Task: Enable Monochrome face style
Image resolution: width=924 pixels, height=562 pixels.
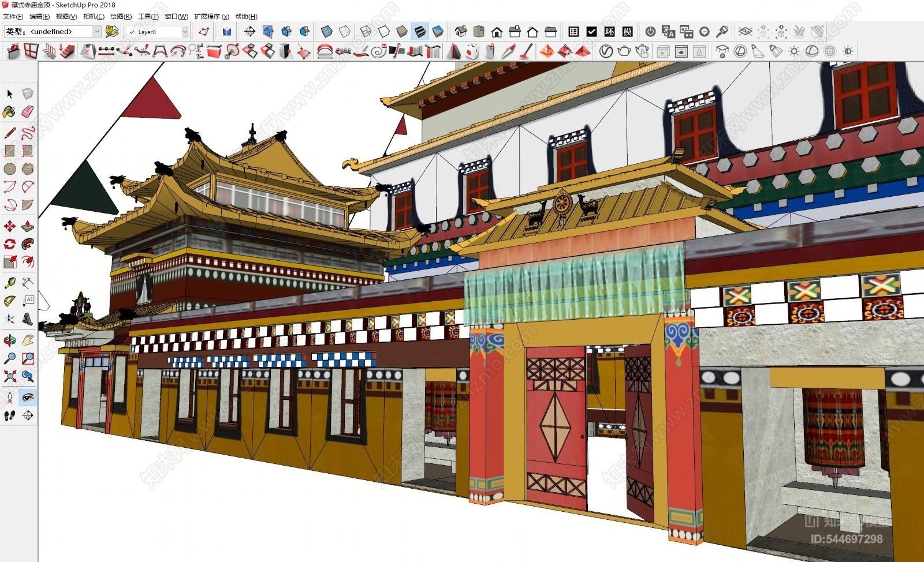Action: click(438, 31)
